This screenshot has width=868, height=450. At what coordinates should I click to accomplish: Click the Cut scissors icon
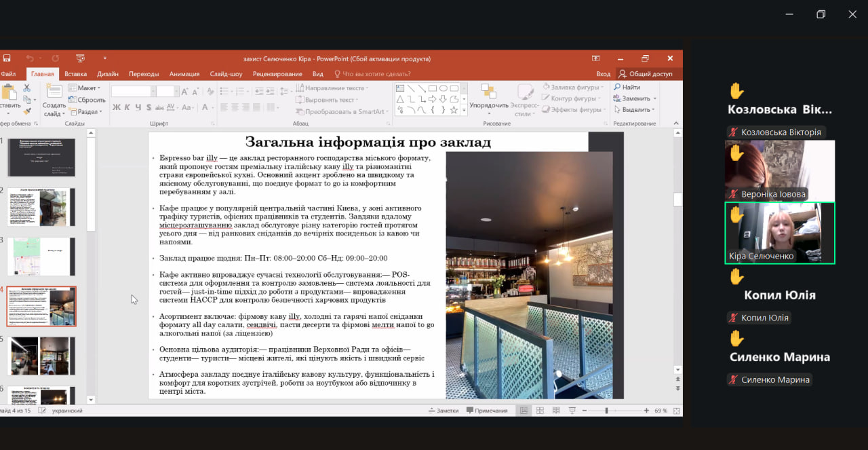click(x=27, y=88)
